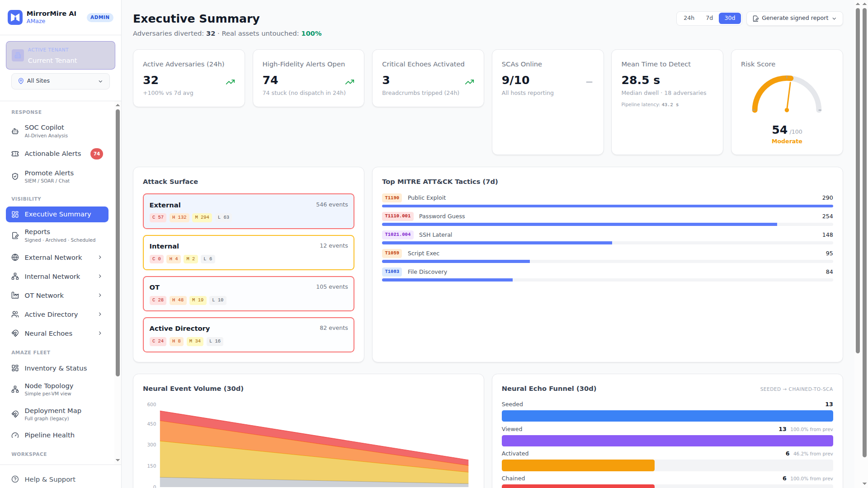Go to Actionable Alerts
The width and height of the screenshot is (868, 488).
pos(57,154)
